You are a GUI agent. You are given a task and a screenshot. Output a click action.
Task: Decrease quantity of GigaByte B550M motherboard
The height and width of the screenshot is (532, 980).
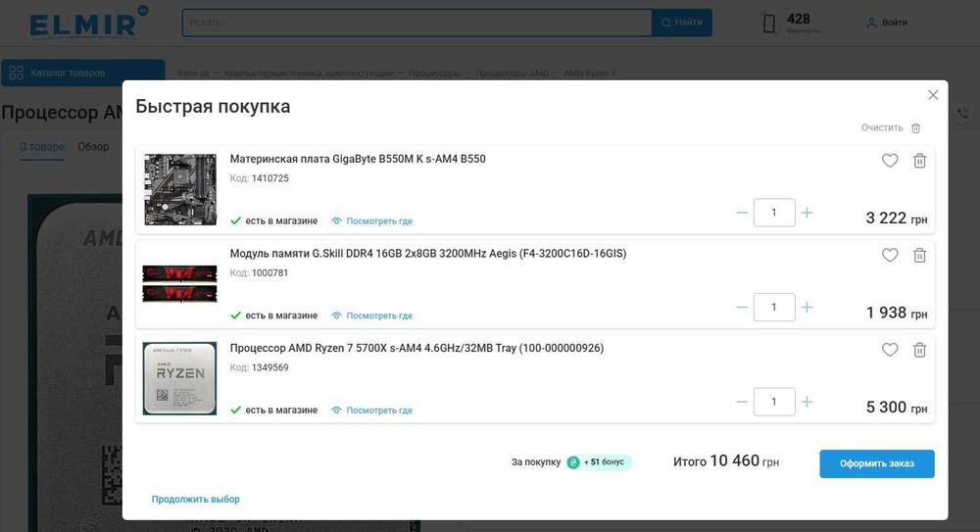coord(741,213)
